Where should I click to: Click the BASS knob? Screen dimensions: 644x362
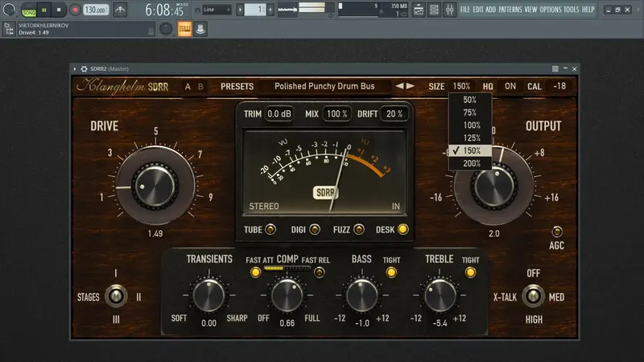361,295
